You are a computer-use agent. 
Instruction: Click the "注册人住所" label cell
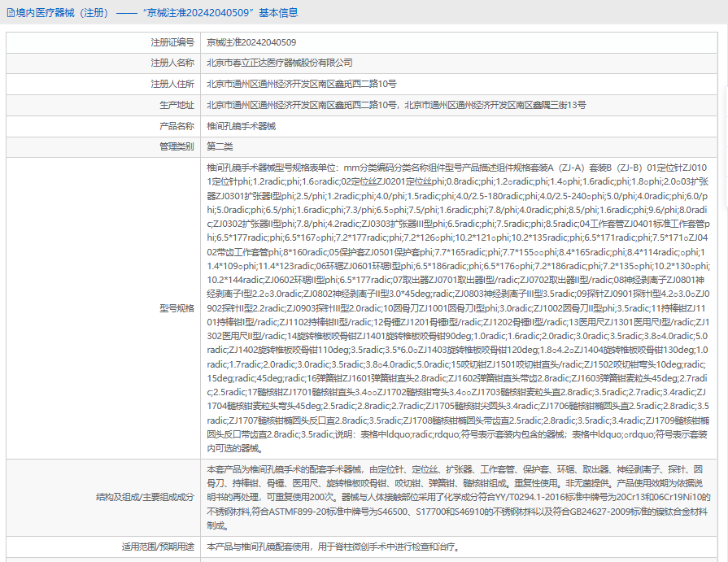[x=103, y=84]
